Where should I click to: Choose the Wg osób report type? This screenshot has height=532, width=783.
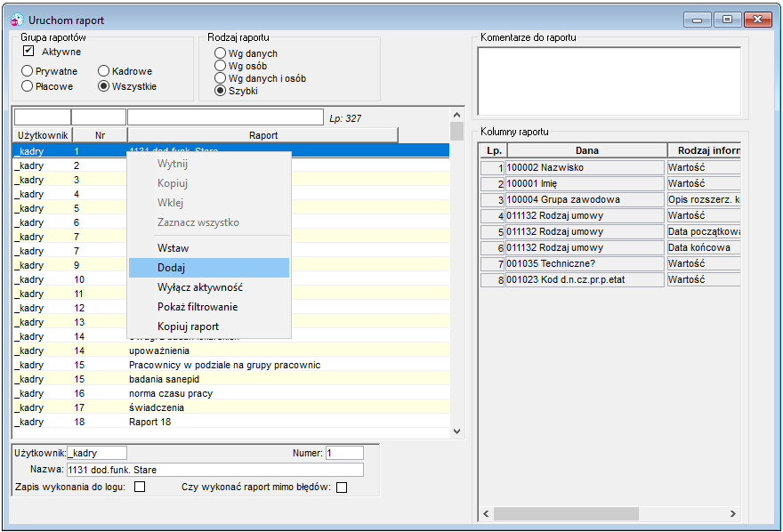pos(220,65)
